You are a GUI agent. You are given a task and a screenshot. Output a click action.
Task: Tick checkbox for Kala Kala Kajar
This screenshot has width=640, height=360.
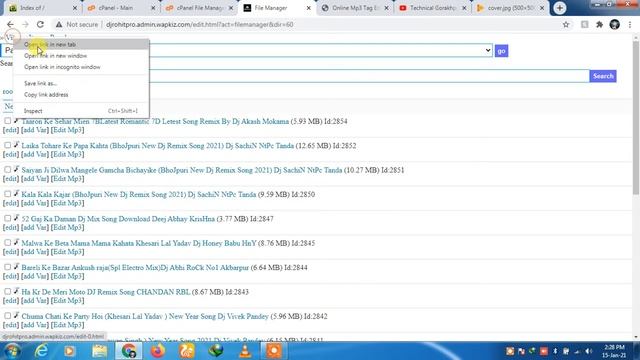[x=7, y=194]
